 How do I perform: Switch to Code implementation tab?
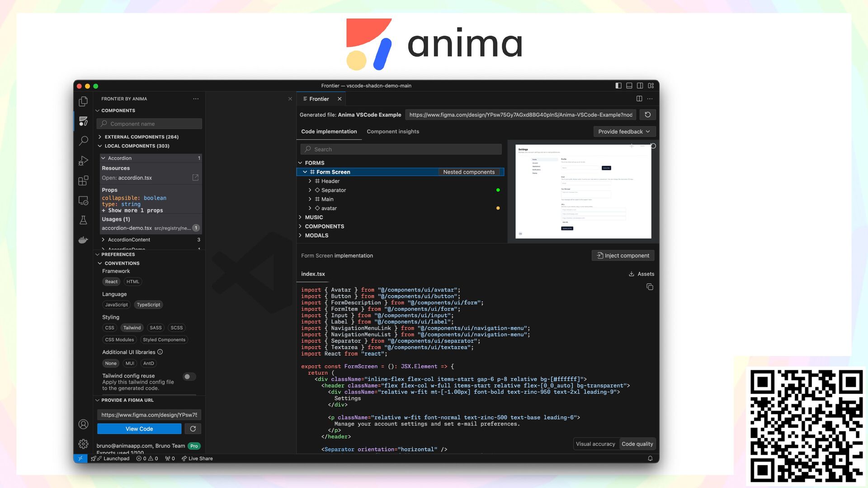coord(329,131)
